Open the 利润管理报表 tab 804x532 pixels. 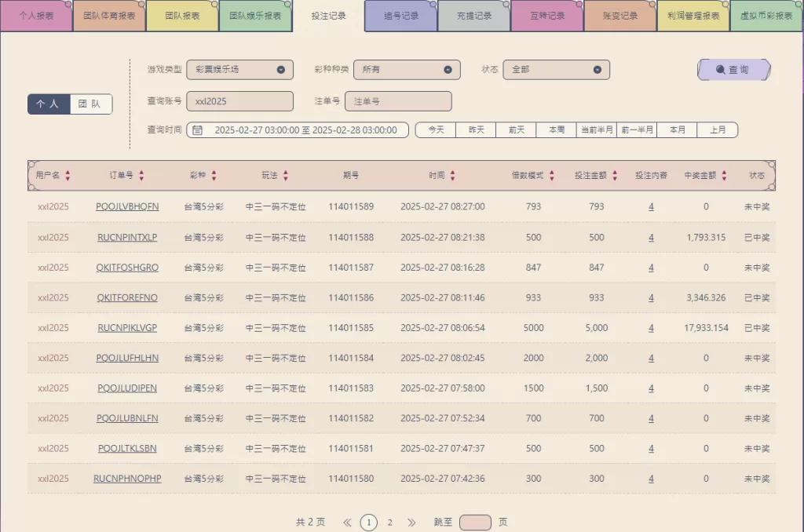[693, 16]
